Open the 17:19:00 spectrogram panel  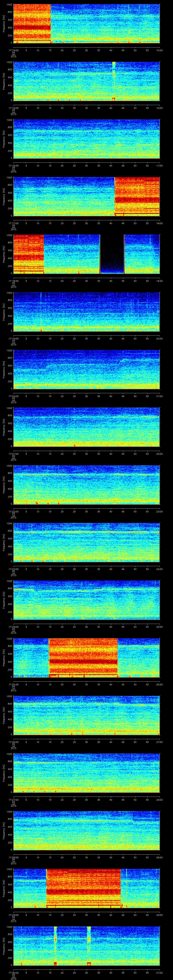86,312
